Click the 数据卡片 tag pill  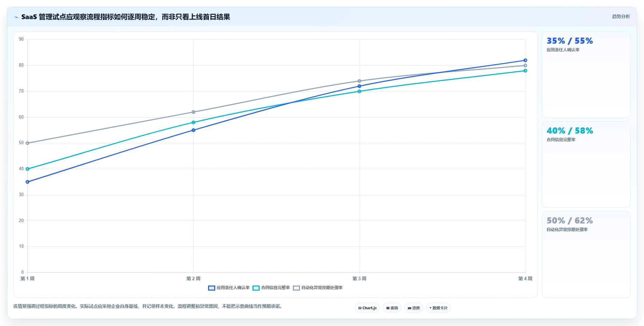[438, 308]
